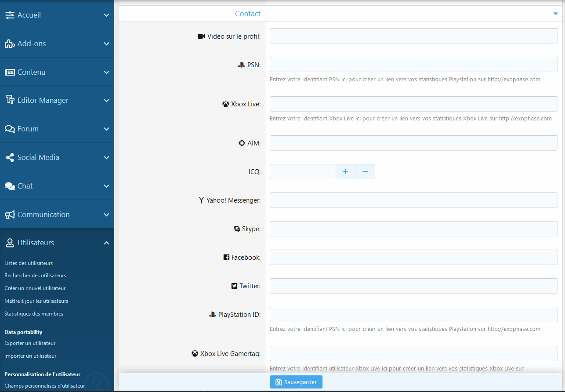The height and width of the screenshot is (392, 565).
Task: Expand the Chat menu chevron
Action: (x=106, y=186)
